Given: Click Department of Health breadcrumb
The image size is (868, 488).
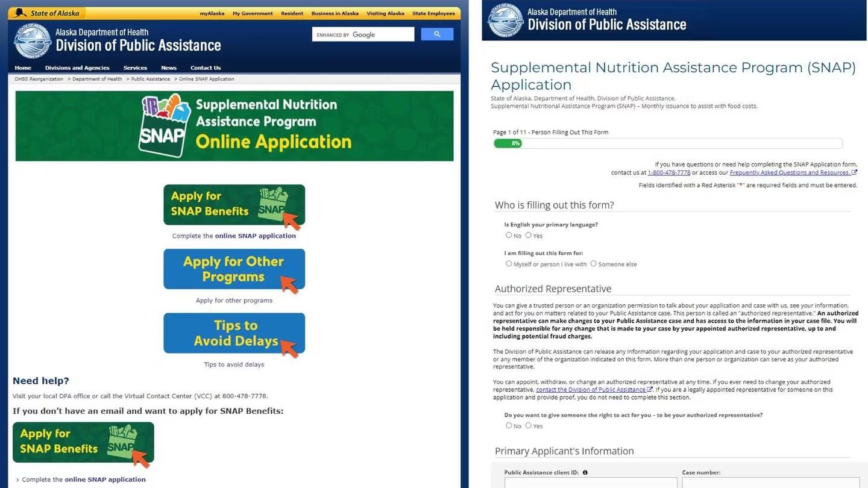Looking at the screenshot, I should 97,79.
